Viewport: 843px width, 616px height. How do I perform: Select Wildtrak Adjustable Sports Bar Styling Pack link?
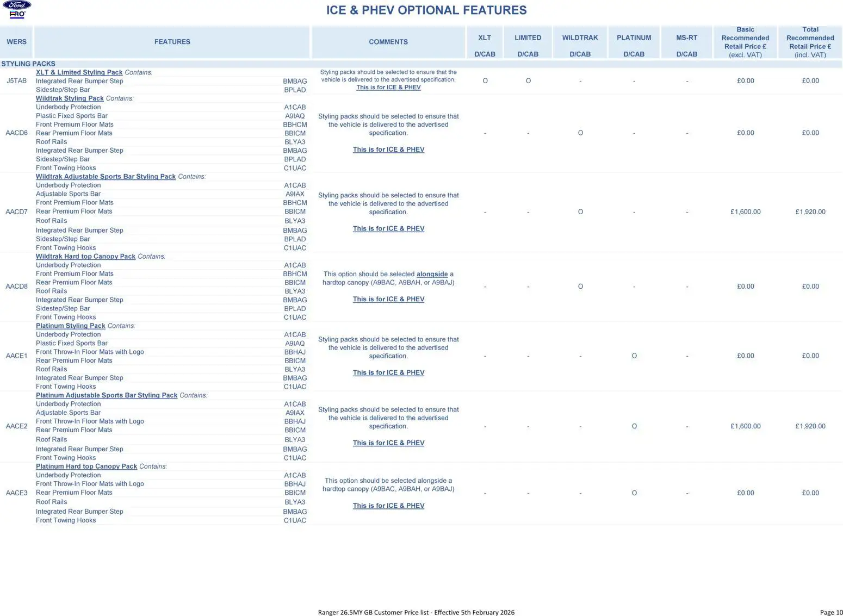point(106,177)
